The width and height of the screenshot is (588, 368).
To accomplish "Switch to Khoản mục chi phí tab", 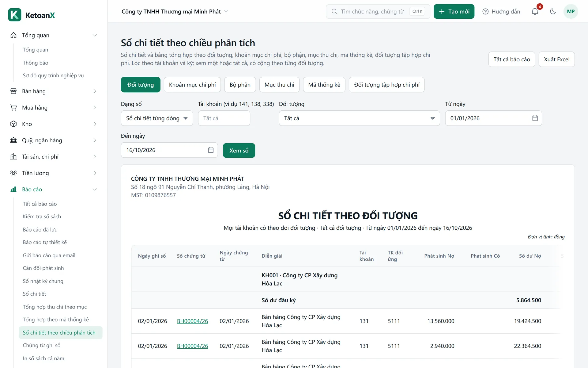I will tap(192, 85).
